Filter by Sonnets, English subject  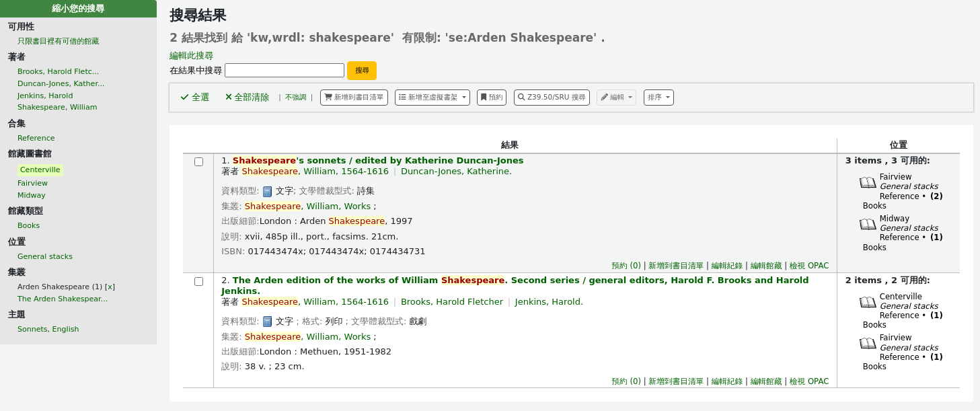48,329
